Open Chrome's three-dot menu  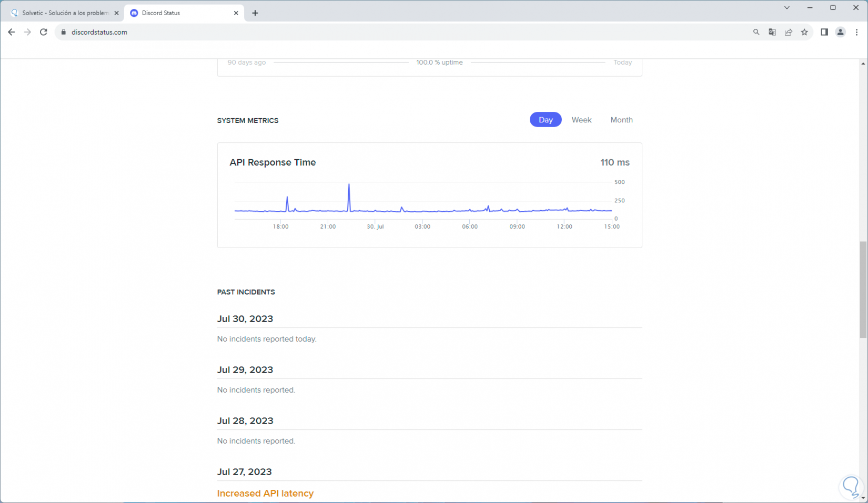[856, 32]
